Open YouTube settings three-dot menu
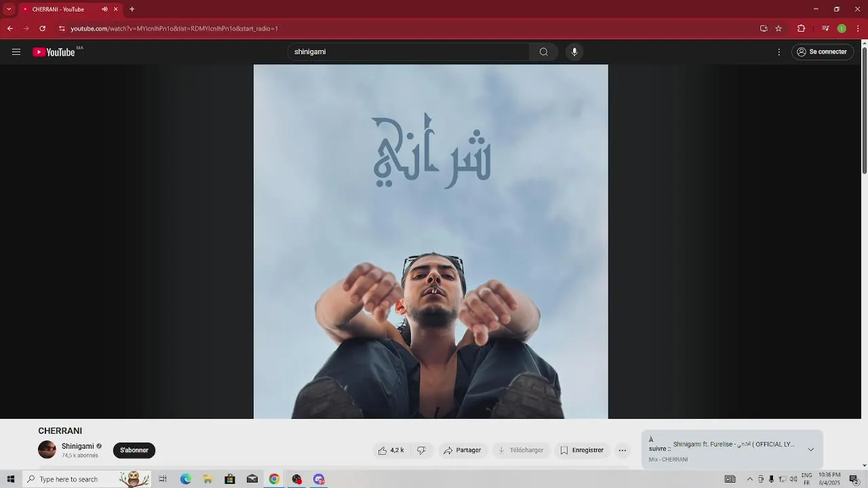 tap(779, 52)
